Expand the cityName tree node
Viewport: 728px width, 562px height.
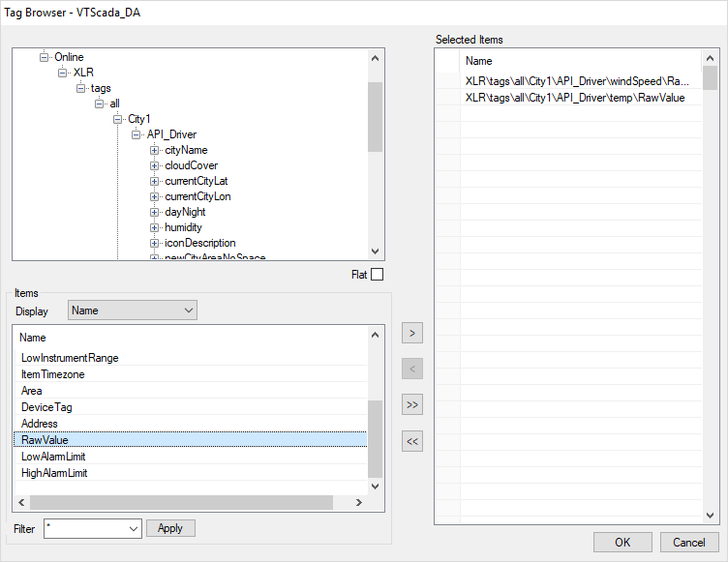coord(154,150)
